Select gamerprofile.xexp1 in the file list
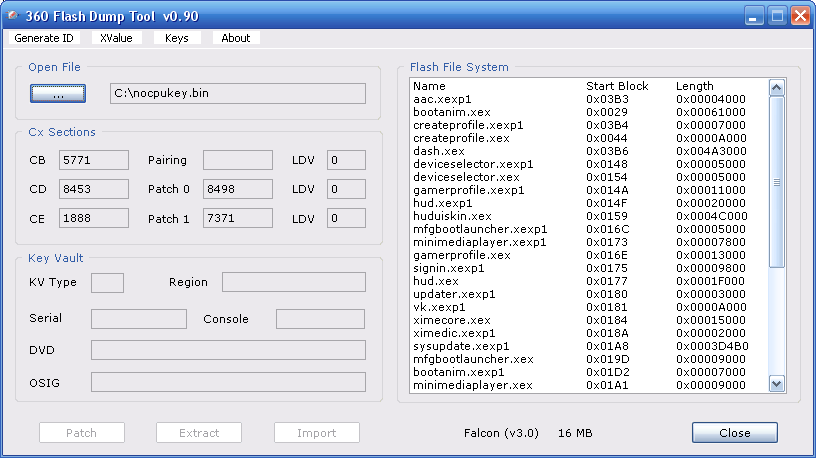 point(588,190)
